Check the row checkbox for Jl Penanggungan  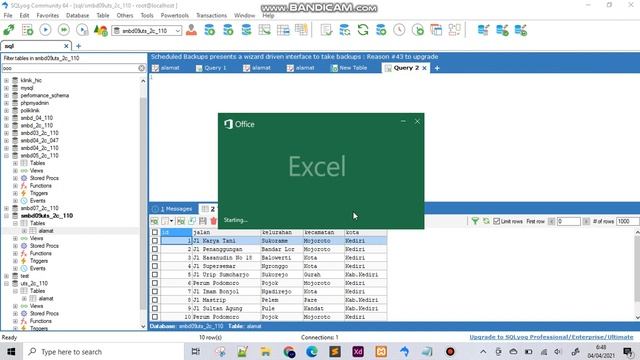tap(155, 249)
